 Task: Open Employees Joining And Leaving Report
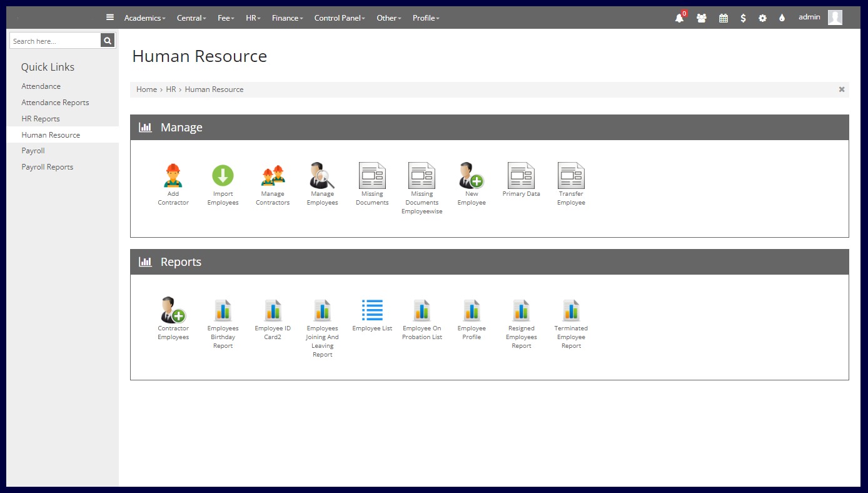pyautogui.click(x=322, y=310)
